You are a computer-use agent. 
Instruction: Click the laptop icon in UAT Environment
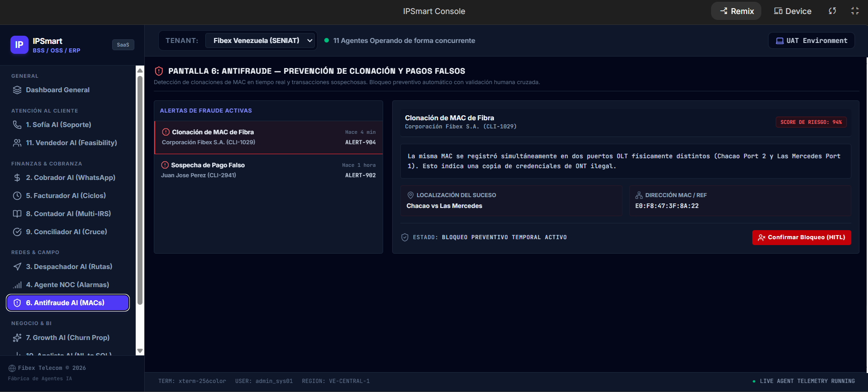780,41
